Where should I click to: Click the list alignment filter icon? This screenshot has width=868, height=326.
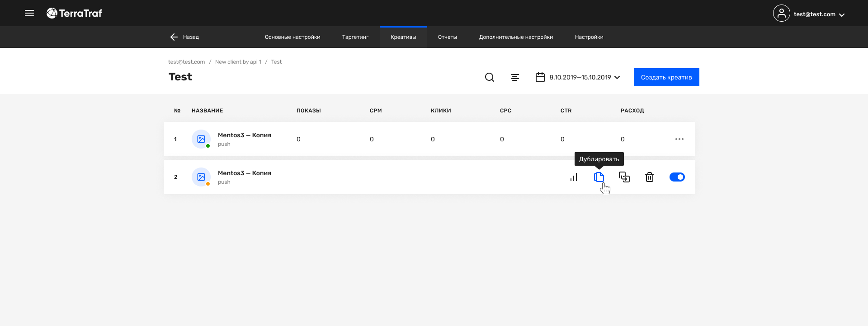tap(515, 77)
